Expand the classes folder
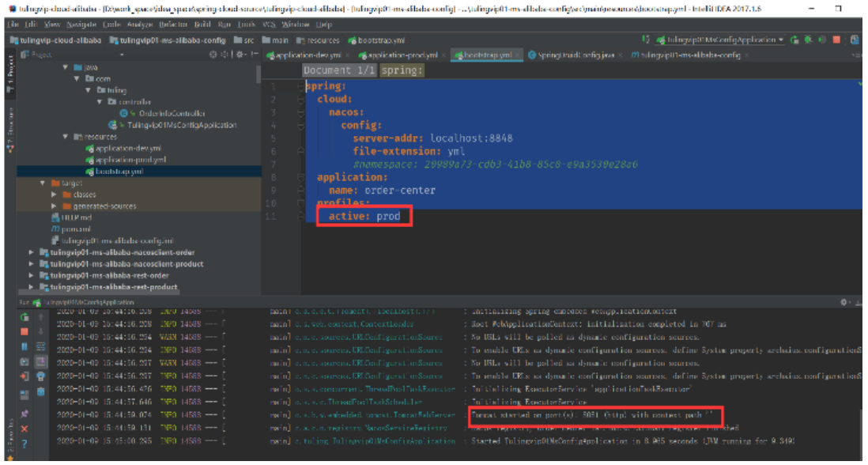 54,195
